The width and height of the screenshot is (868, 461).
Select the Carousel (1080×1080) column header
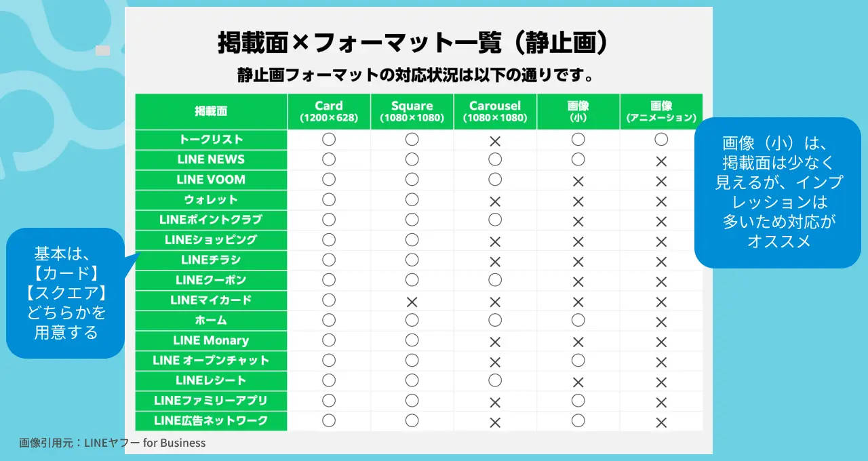point(495,111)
